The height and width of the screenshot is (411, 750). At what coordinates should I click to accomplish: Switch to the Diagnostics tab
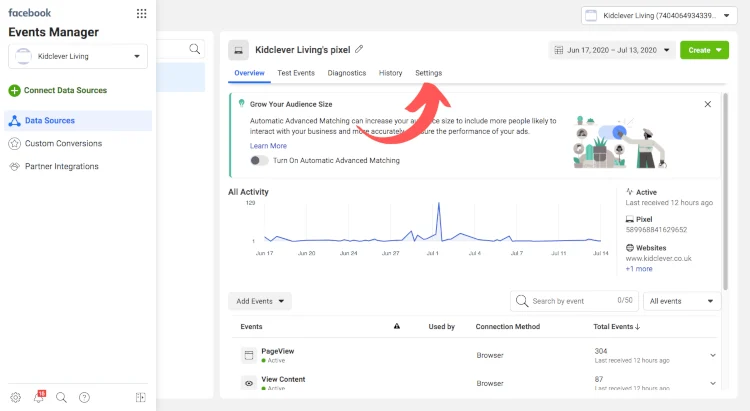tap(347, 73)
